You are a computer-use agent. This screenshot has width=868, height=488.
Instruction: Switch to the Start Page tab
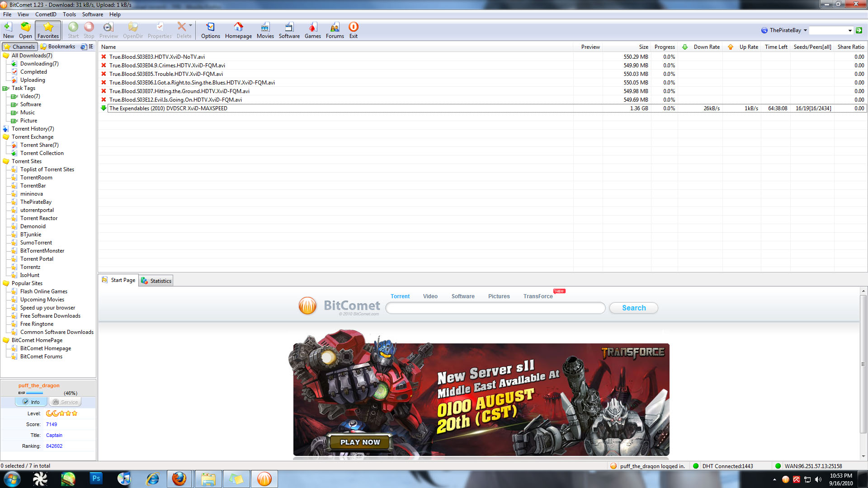point(118,280)
